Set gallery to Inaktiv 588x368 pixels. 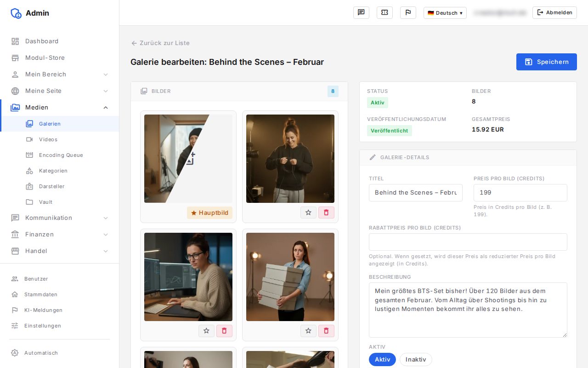coord(416,360)
